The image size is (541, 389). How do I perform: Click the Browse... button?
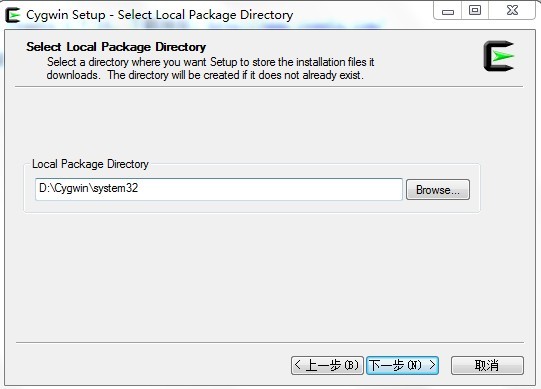coord(438,189)
